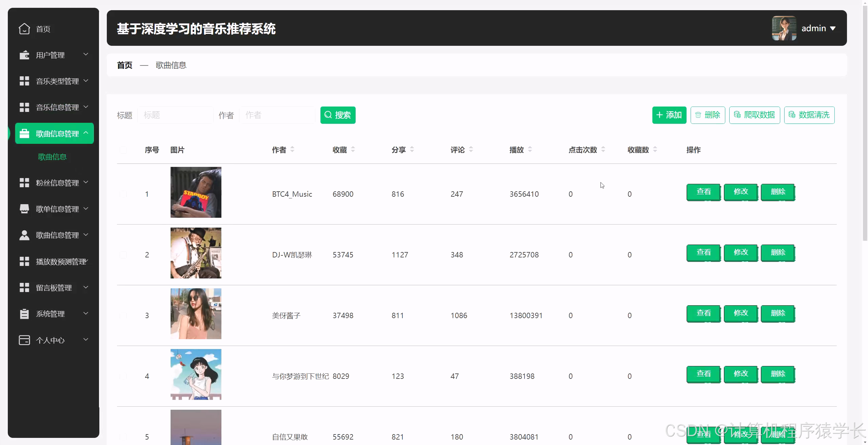The width and height of the screenshot is (868, 445).
Task: Click the card icon beside 个人中心
Action: pos(24,340)
